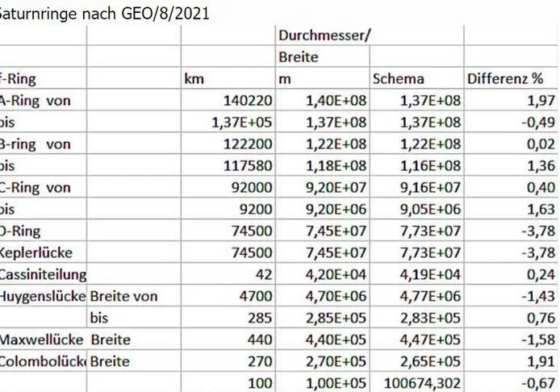Click the "B-ring von" label cell
Viewport: 560px width, 392px height.
(x=37, y=144)
